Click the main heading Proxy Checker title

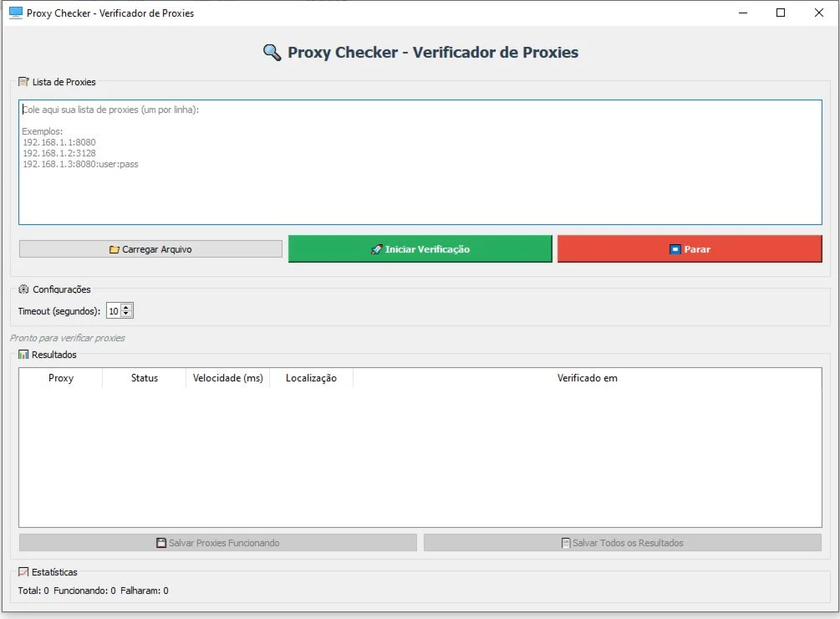click(433, 53)
